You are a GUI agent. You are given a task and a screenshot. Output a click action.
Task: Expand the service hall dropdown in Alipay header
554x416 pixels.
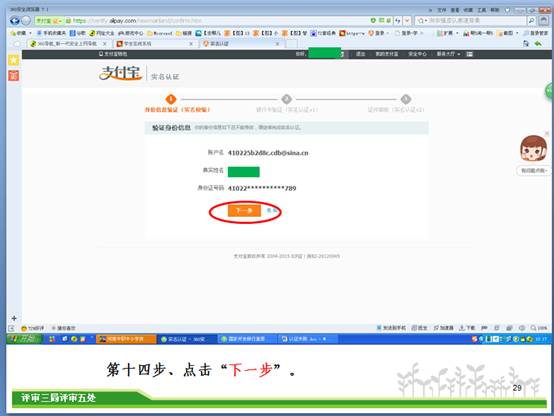pos(448,54)
